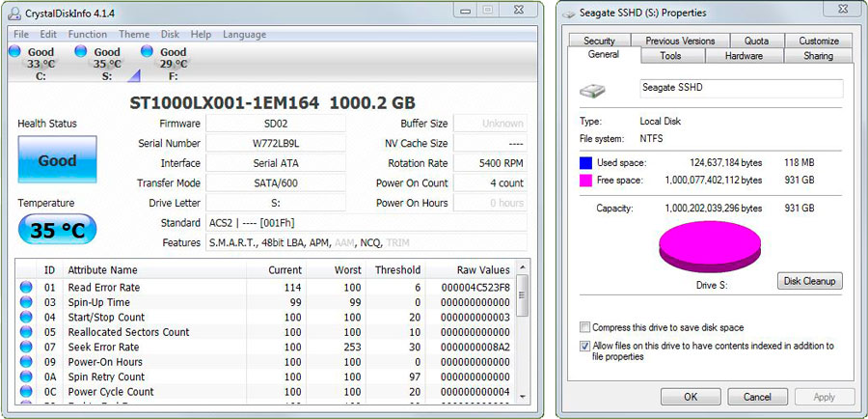The height and width of the screenshot is (419, 868).
Task: Click the Transfer Mode SATA/600 field
Action: pyautogui.click(x=276, y=183)
